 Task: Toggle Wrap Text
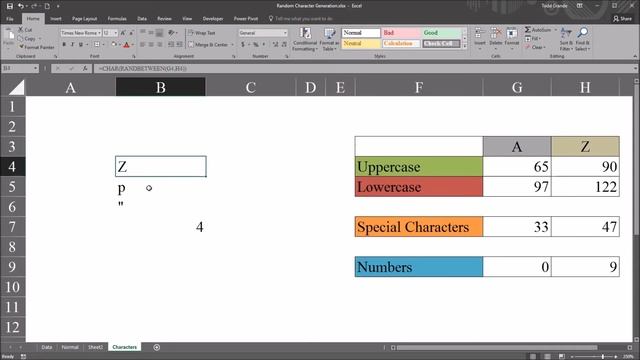click(202, 33)
